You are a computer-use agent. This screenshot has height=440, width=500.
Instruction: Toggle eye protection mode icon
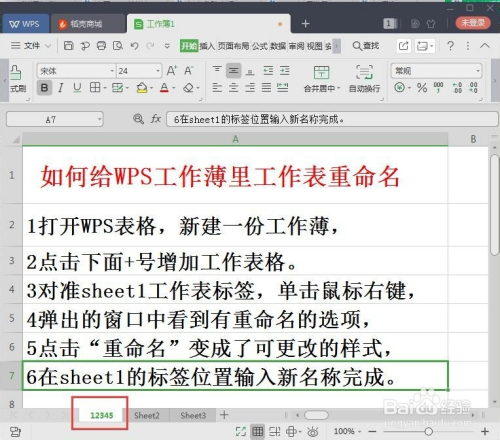pyautogui.click(x=312, y=432)
